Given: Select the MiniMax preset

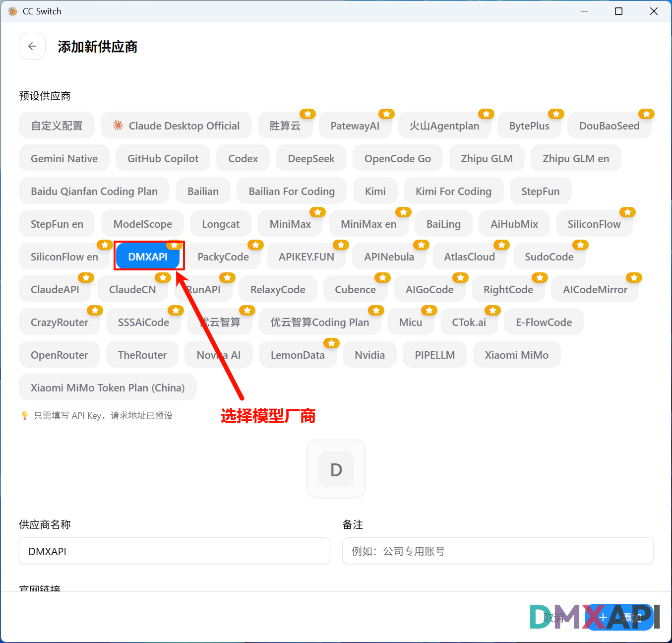Looking at the screenshot, I should (290, 224).
